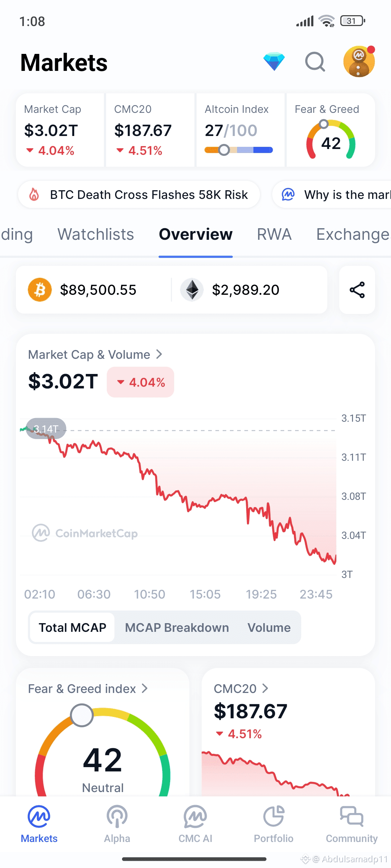Switch chart to Volume view

[269, 627]
